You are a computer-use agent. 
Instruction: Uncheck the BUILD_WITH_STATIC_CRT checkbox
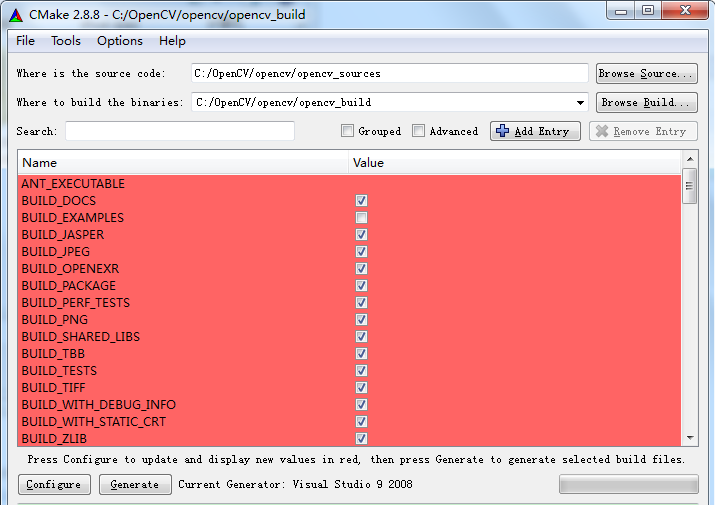[361, 422]
